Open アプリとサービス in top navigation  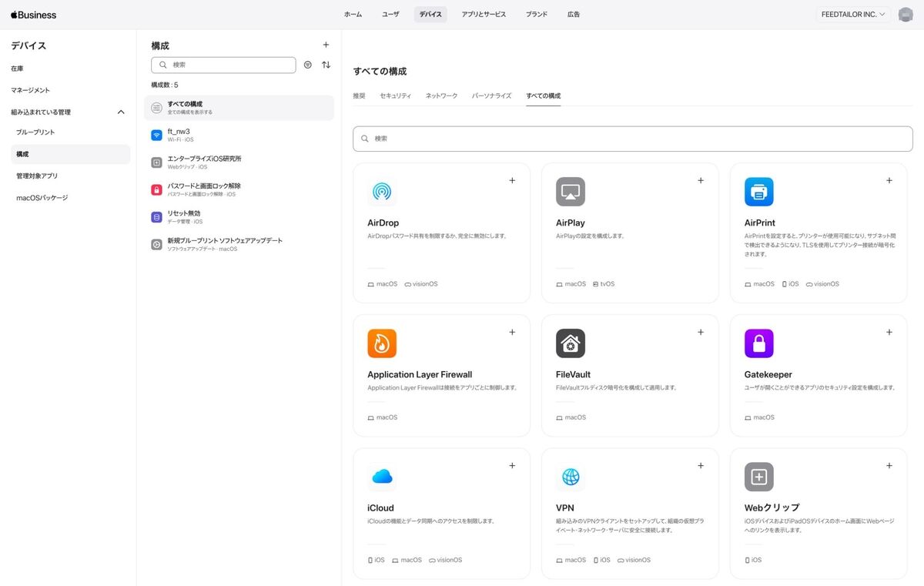click(x=484, y=15)
